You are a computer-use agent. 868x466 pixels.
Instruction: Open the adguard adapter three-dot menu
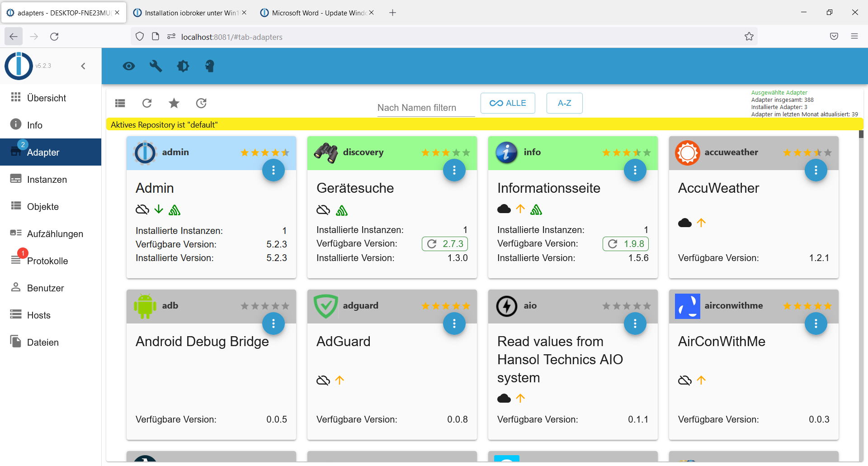coord(454,323)
